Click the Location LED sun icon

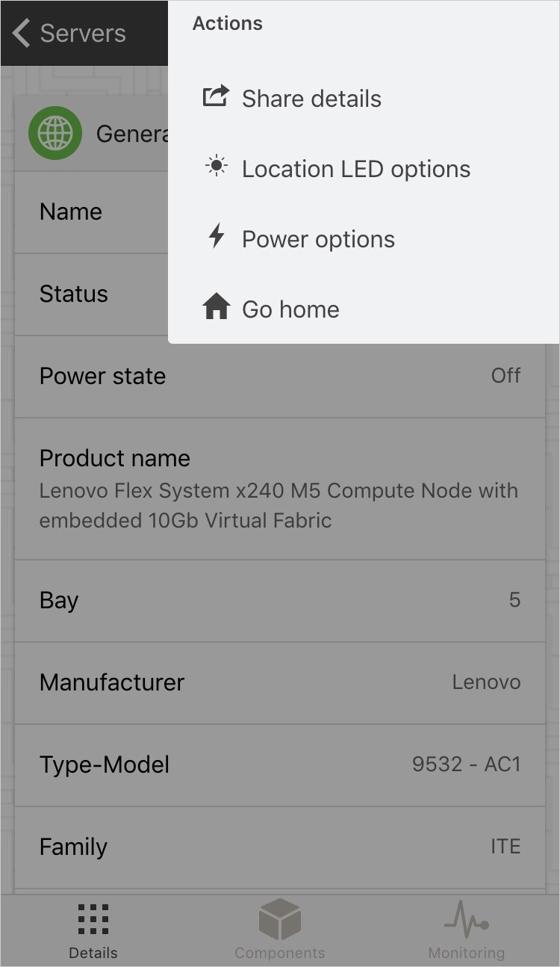(216, 167)
